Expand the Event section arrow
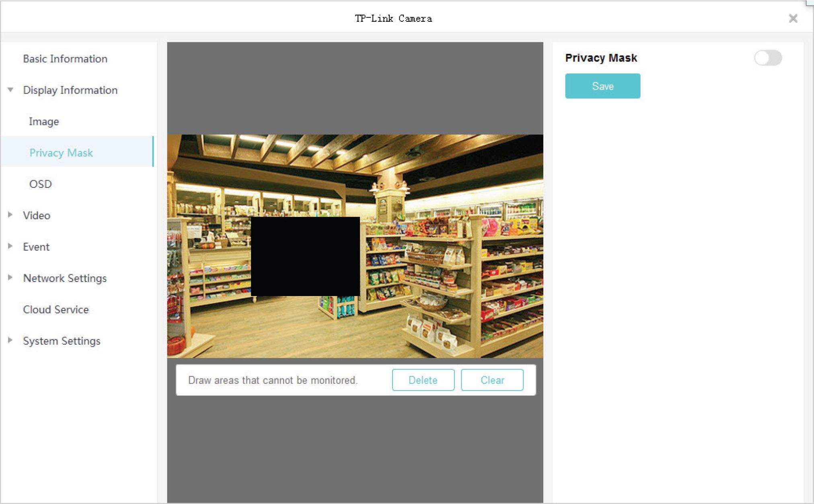 click(10, 247)
